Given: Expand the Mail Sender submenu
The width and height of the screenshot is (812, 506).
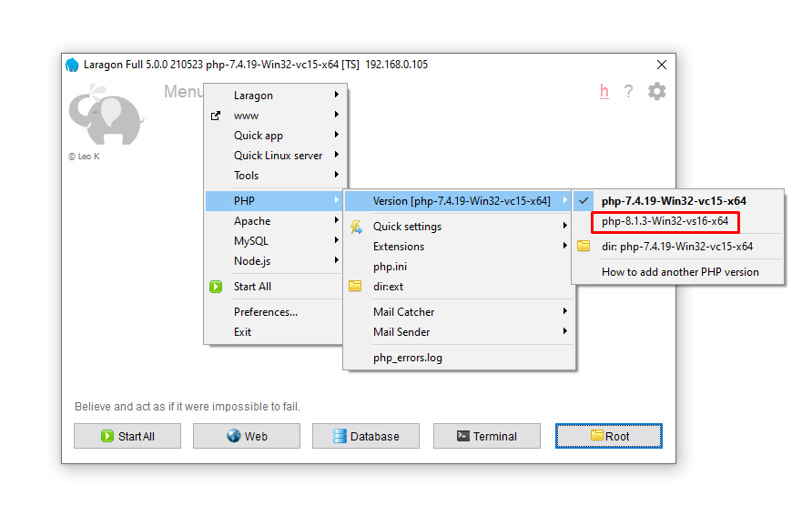Looking at the screenshot, I should (459, 332).
